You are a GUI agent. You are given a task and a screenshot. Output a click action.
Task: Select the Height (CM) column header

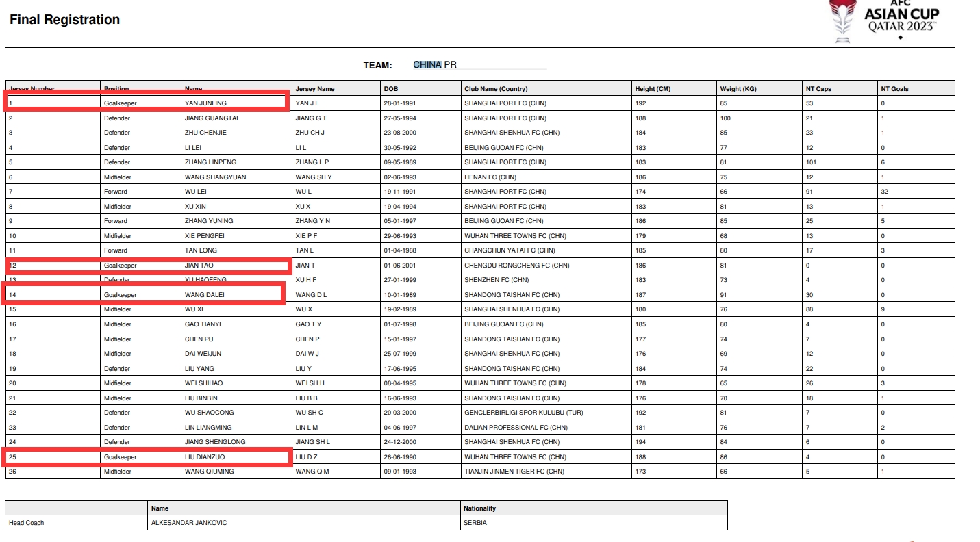[653, 89]
